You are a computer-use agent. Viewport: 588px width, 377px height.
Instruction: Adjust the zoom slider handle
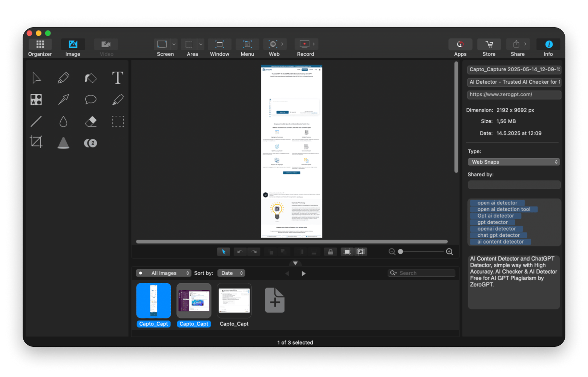click(401, 251)
